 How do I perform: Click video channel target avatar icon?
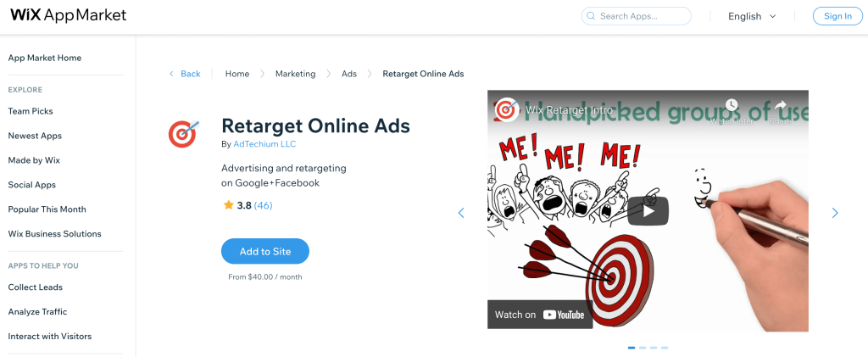[507, 109]
